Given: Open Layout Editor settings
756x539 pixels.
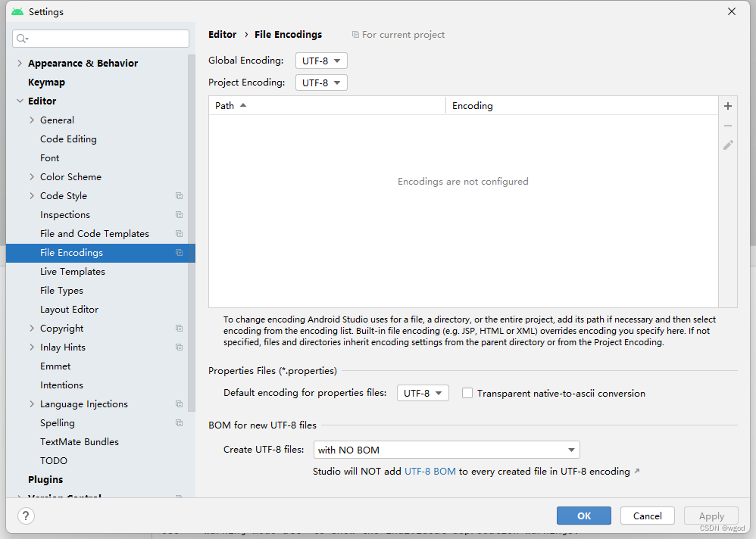Looking at the screenshot, I should point(70,309).
